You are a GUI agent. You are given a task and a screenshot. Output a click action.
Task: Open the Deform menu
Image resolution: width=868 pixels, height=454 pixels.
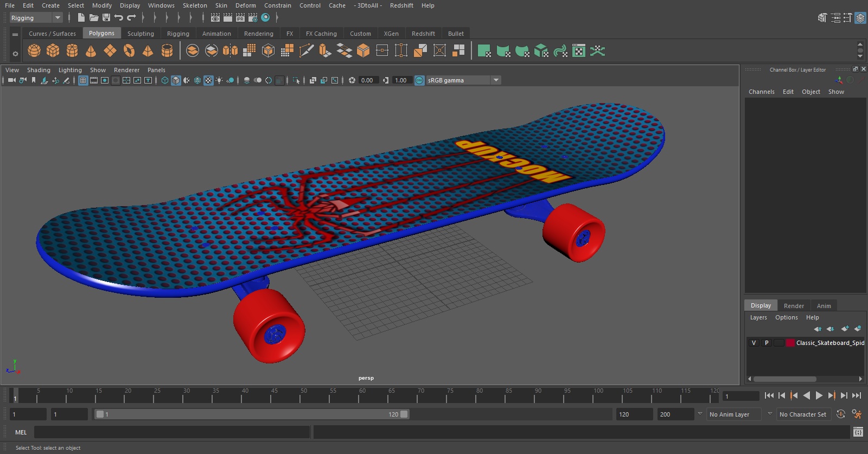[x=246, y=5]
